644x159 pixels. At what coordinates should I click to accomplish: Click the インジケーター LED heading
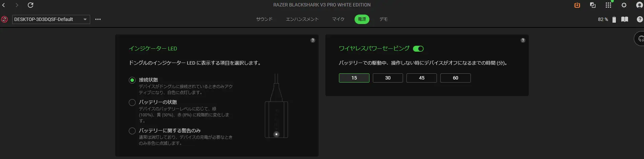pyautogui.click(x=153, y=49)
